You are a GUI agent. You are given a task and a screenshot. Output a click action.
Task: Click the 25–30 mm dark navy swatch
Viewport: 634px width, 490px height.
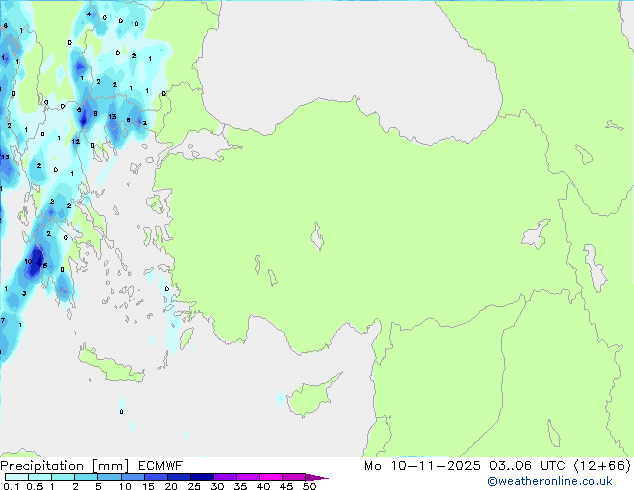click(201, 477)
